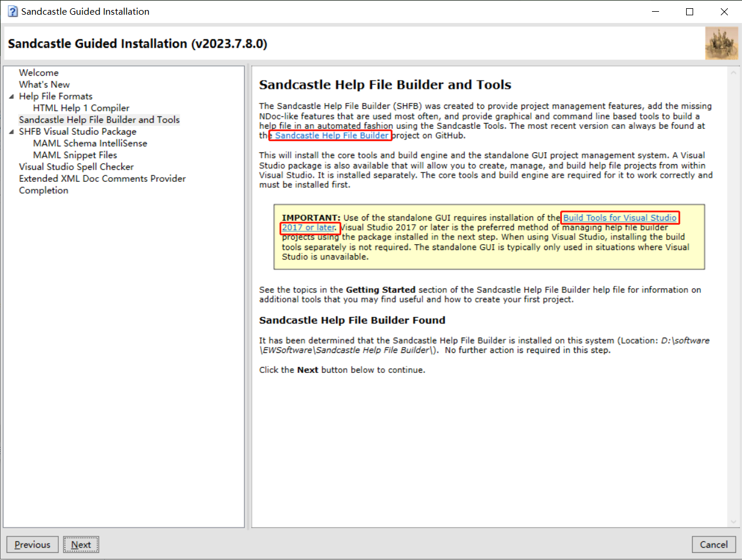Cancel the guided installation
This screenshot has height=560, width=742.
714,545
